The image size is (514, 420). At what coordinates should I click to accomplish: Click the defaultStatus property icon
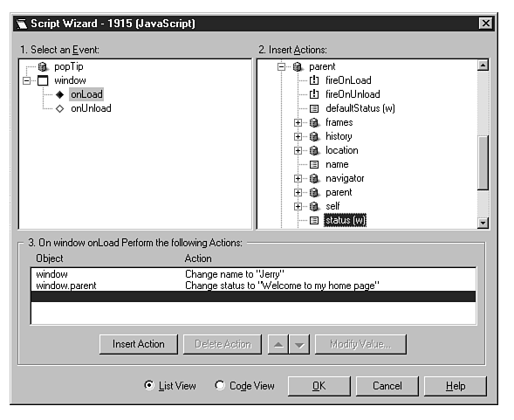coord(314,108)
